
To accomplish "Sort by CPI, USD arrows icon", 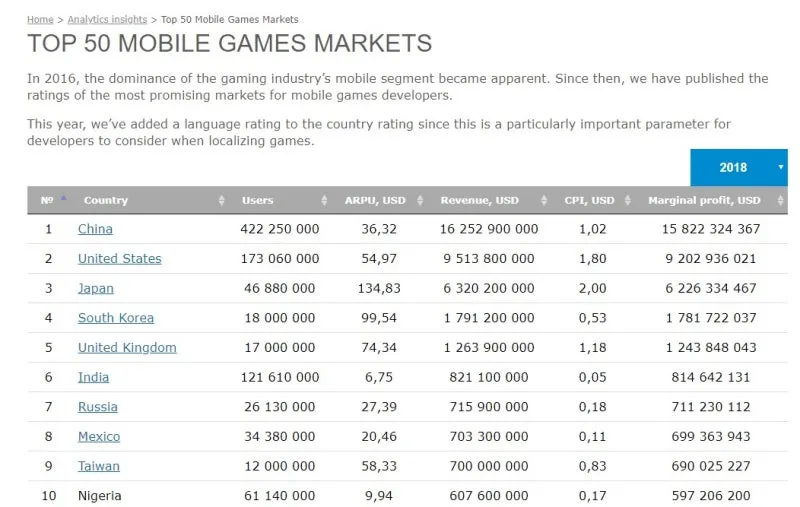I will click(628, 200).
